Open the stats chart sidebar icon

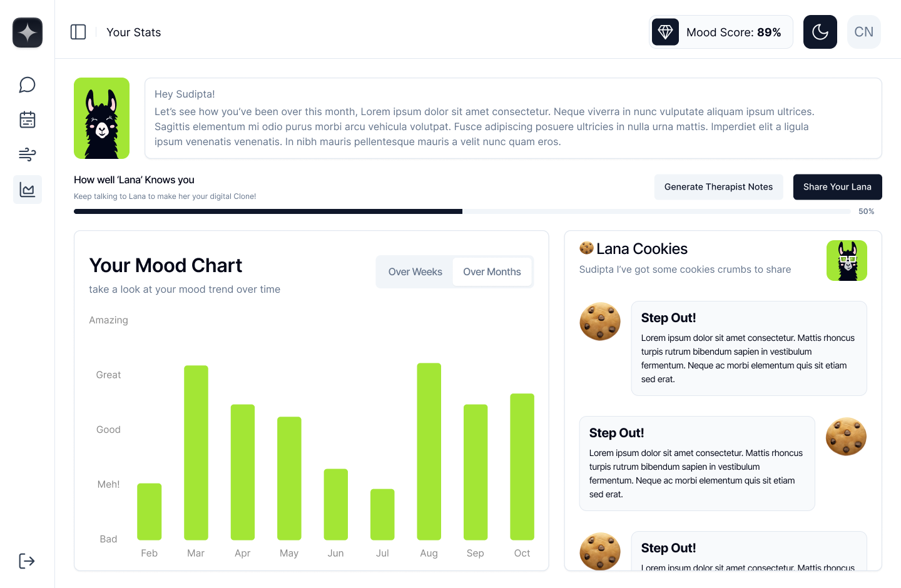(x=27, y=190)
